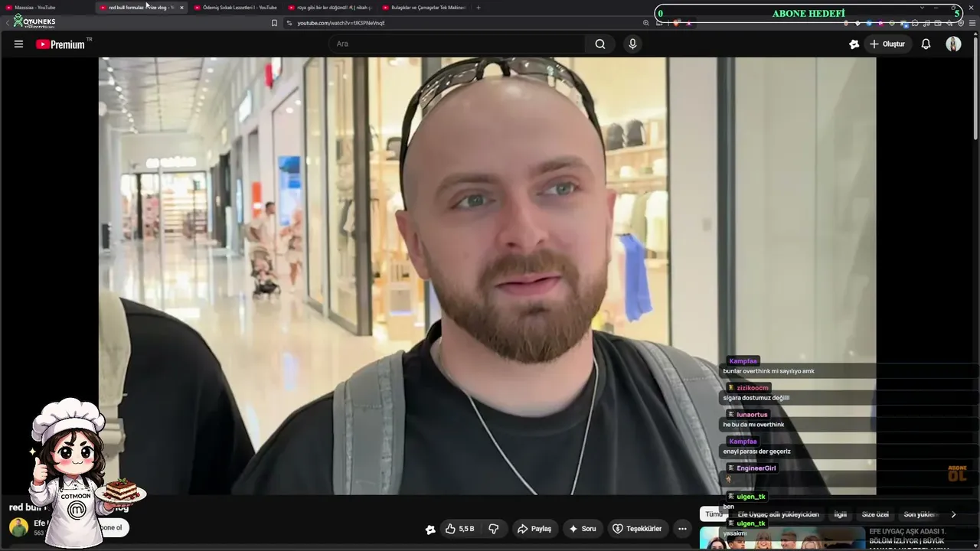Select the İlgili filter chip
Screen dimensions: 980x551
[841, 514]
